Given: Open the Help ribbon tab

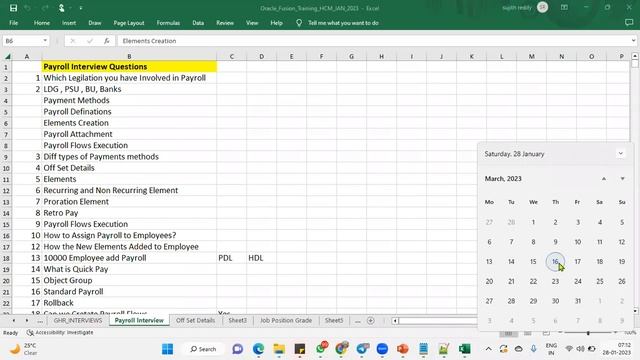Looking at the screenshot, I should coord(276,23).
